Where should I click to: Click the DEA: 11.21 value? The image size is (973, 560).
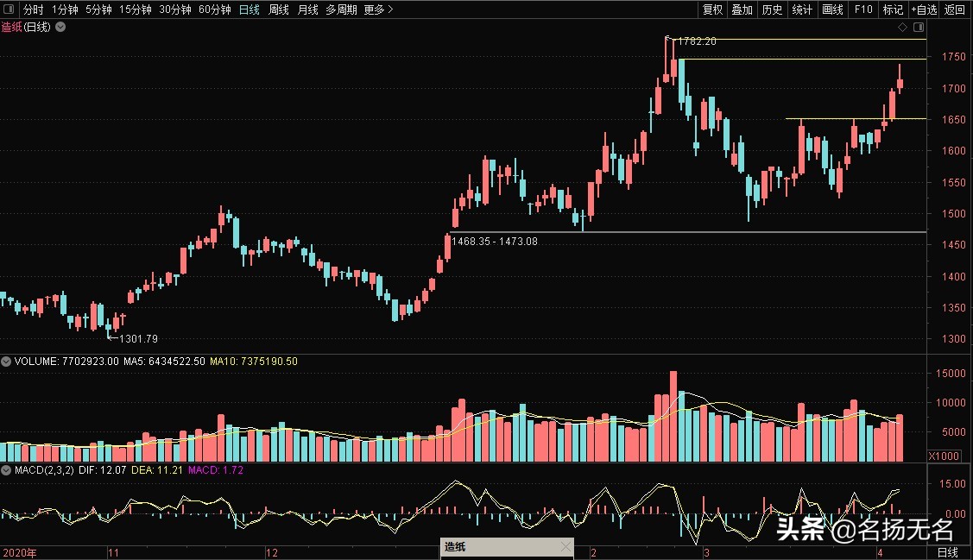(x=157, y=470)
